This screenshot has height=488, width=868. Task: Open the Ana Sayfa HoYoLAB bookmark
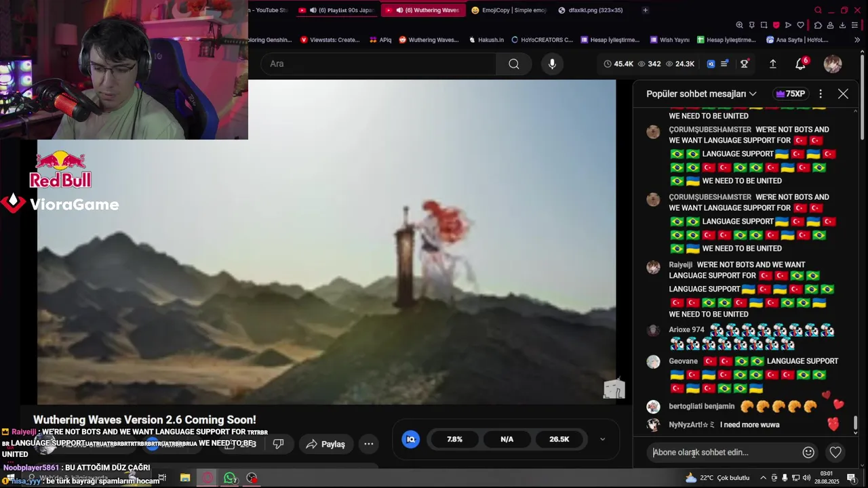797,40
